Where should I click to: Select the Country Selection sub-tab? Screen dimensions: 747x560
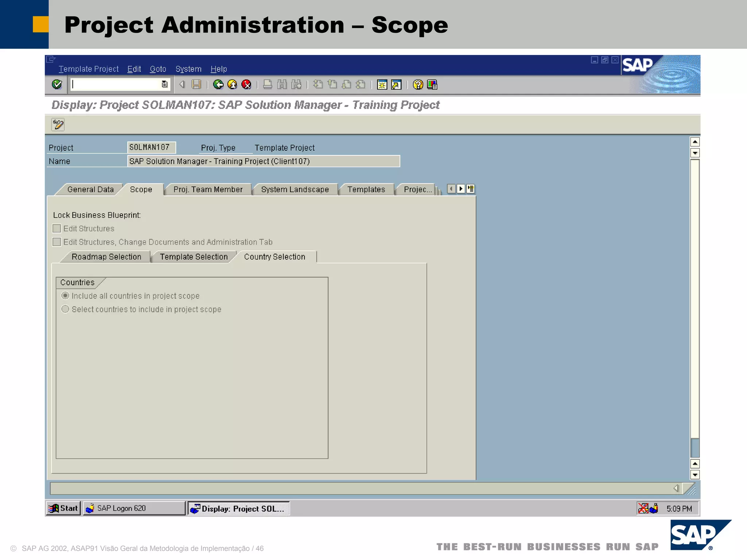pos(275,257)
